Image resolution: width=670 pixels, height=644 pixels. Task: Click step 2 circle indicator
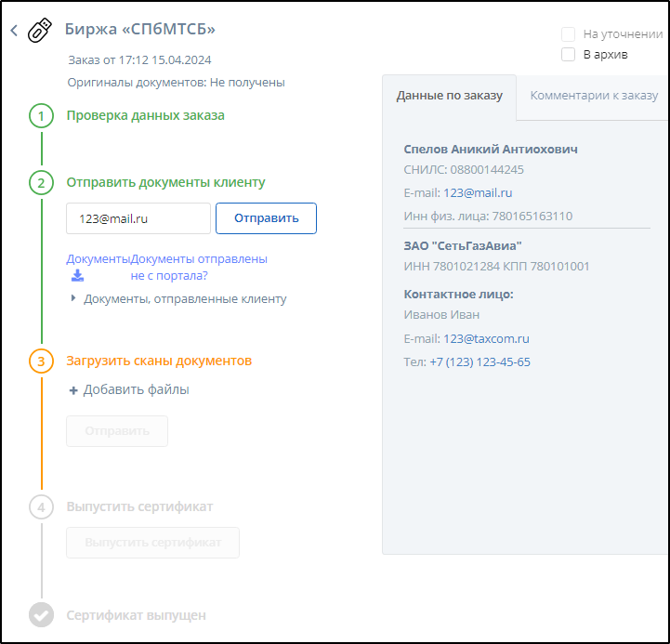[x=41, y=182]
